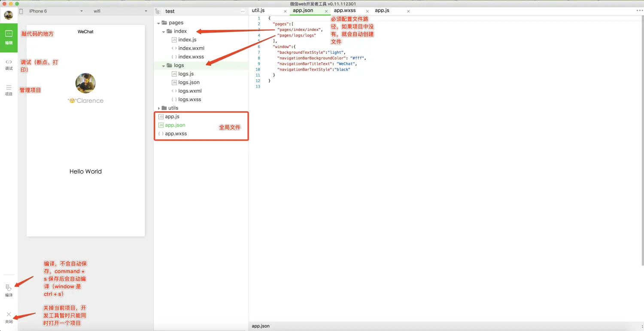This screenshot has height=331, width=644.
Task: Collapse the logs folder
Action: (x=164, y=66)
